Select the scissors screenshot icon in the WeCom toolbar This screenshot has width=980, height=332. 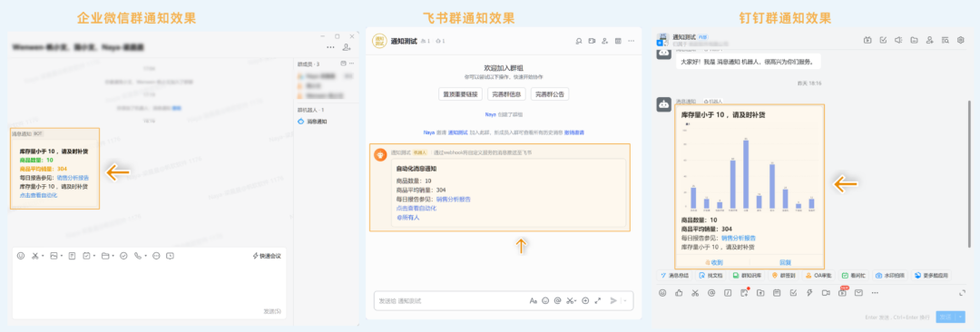35,256
